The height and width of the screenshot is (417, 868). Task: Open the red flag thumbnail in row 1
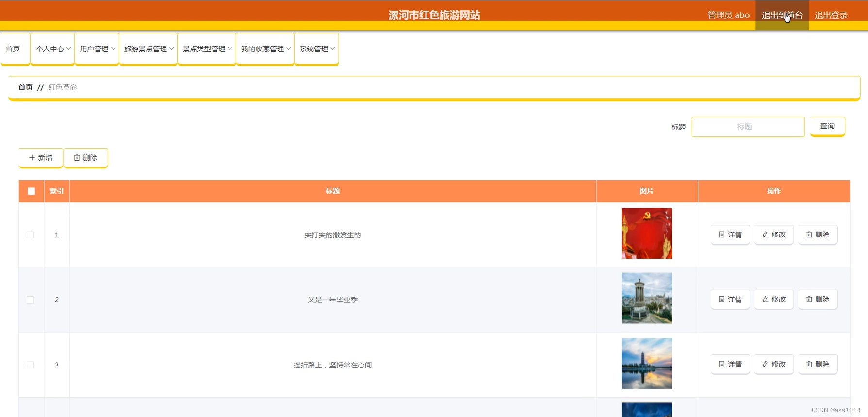(647, 233)
